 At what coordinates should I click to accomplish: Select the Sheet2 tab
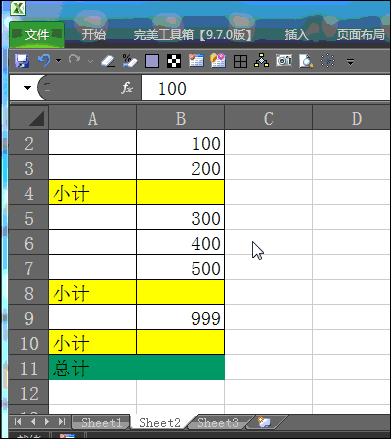[160, 423]
